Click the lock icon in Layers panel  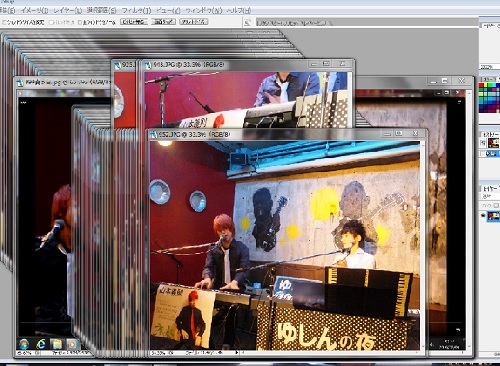496,205
